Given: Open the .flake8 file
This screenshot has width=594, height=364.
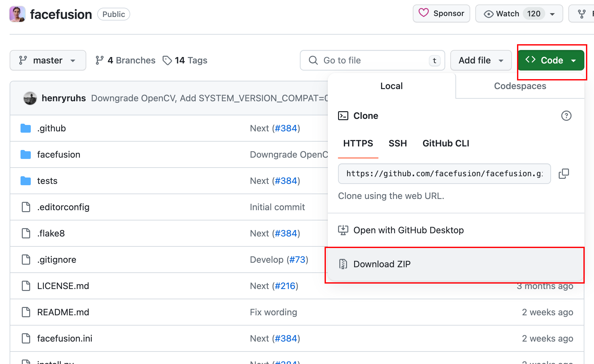Looking at the screenshot, I should (x=51, y=233).
